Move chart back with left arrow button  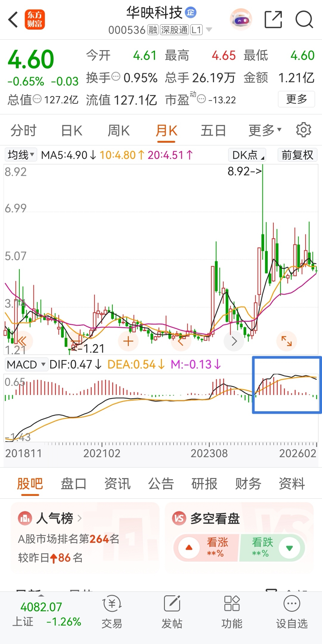[181, 341]
